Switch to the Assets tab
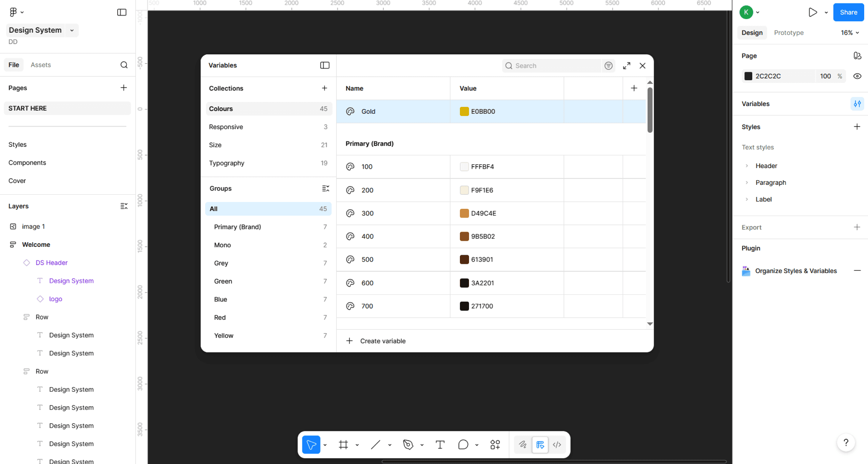This screenshot has width=868, height=464. (x=41, y=65)
